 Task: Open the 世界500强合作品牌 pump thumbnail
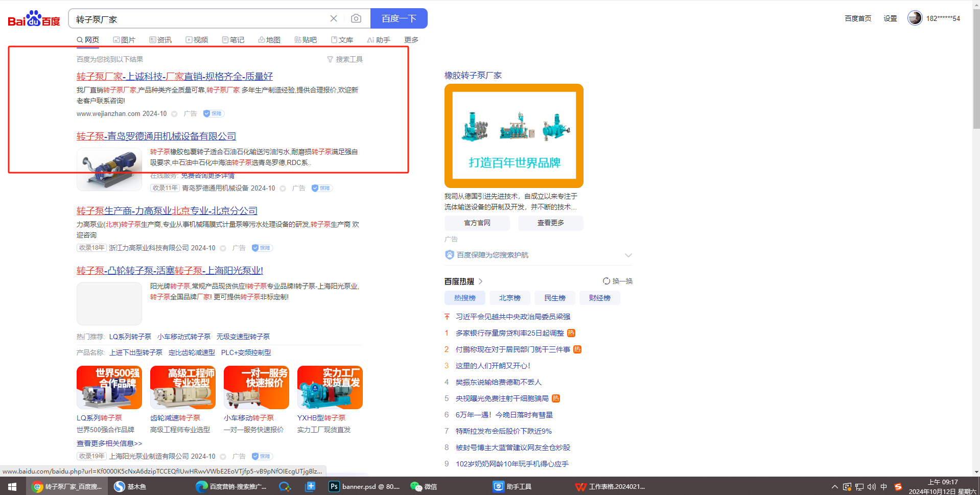pyautogui.click(x=109, y=388)
